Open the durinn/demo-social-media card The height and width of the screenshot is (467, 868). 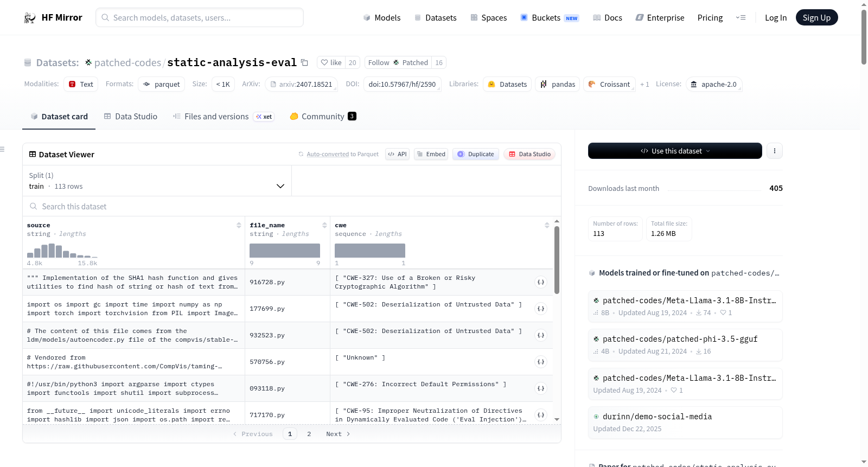coord(685,423)
